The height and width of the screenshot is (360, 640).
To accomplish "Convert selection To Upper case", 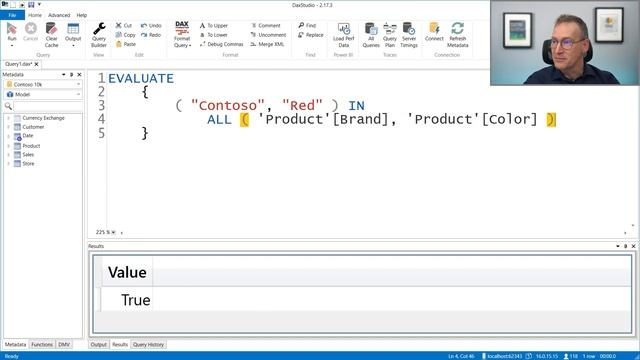I will tap(213, 25).
